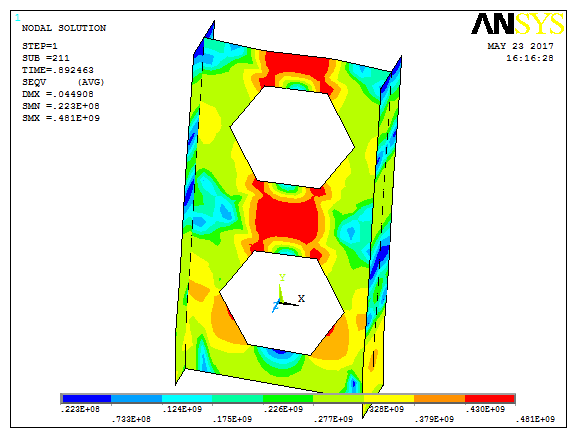
Task: Click the upper hexagonal opening in the model
Action: tap(292, 137)
